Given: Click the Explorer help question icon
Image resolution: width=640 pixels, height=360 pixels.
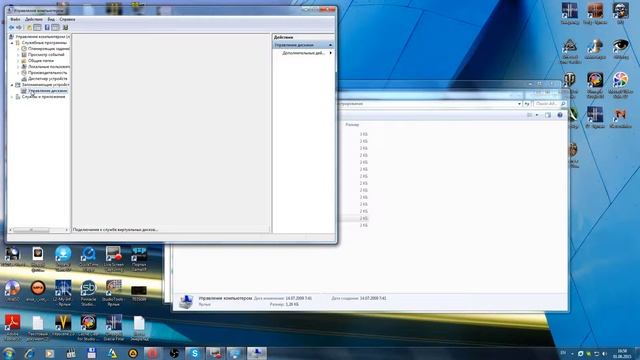Looking at the screenshot, I should coord(560,115).
